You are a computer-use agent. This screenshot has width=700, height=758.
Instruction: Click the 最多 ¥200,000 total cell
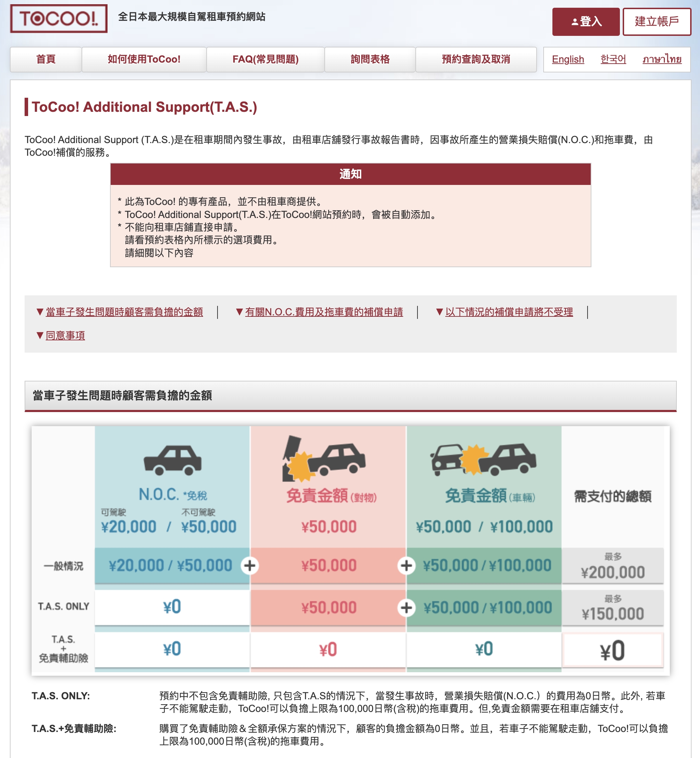pyautogui.click(x=612, y=566)
